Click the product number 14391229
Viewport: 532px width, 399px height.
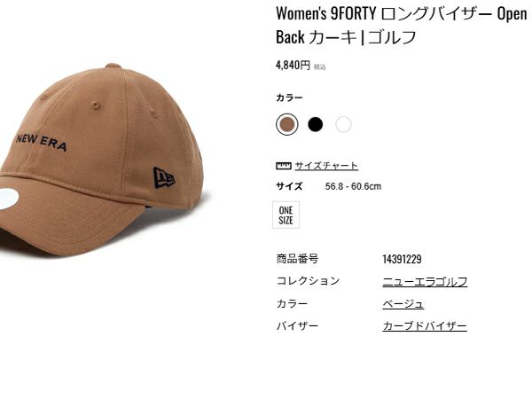tap(402, 260)
